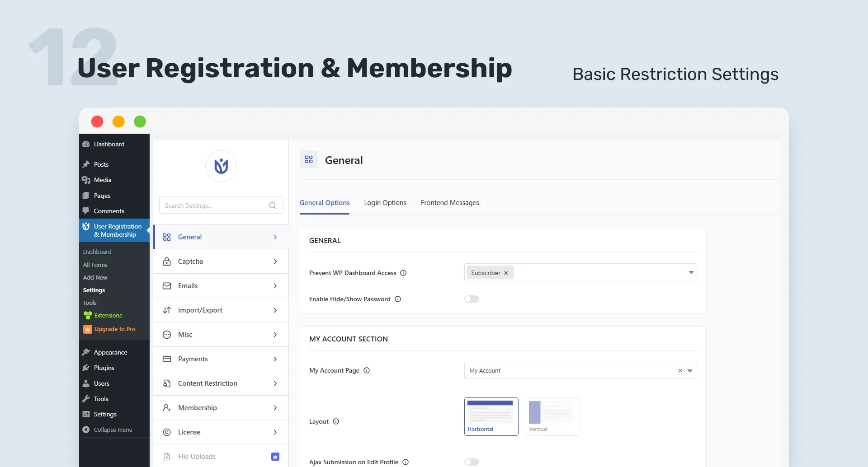
Task: Open the Captcha lock icon row
Action: [221, 262]
